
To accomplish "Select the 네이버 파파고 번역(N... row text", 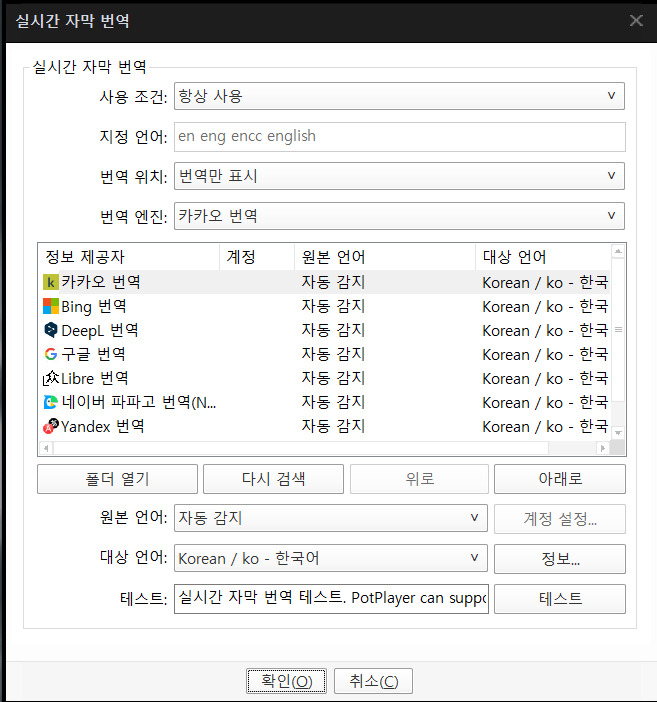I will 139,402.
